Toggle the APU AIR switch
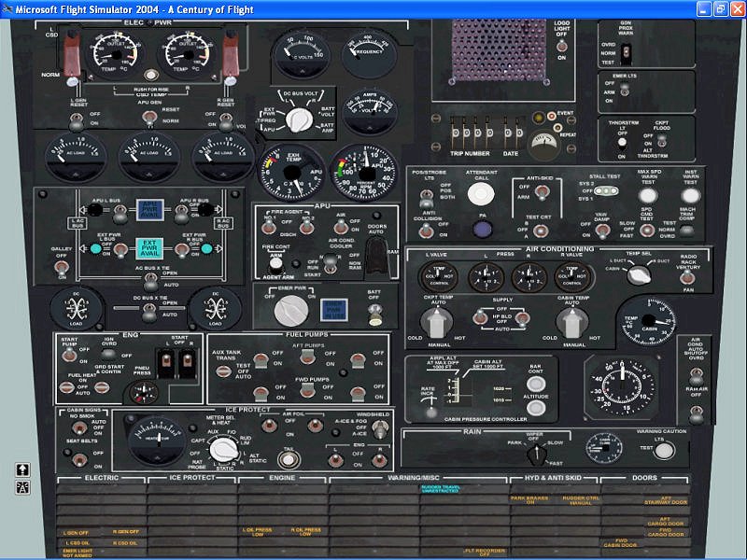This screenshot has height=560, width=747. coord(341,227)
